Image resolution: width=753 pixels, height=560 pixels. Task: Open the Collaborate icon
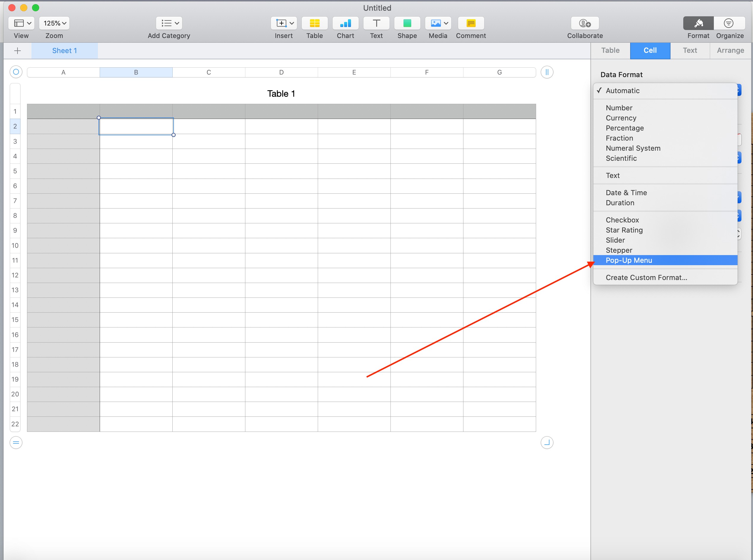(x=584, y=23)
